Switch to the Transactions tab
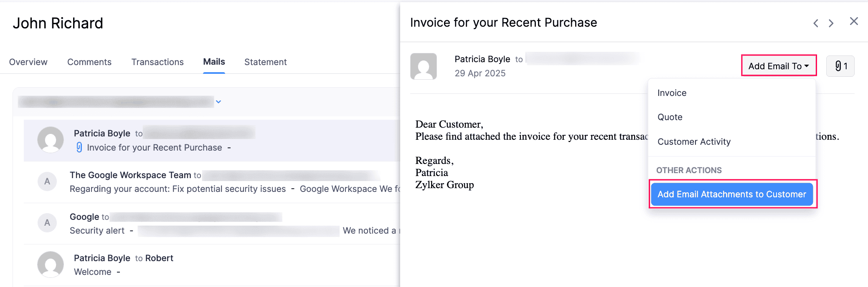The height and width of the screenshot is (287, 868). (157, 62)
